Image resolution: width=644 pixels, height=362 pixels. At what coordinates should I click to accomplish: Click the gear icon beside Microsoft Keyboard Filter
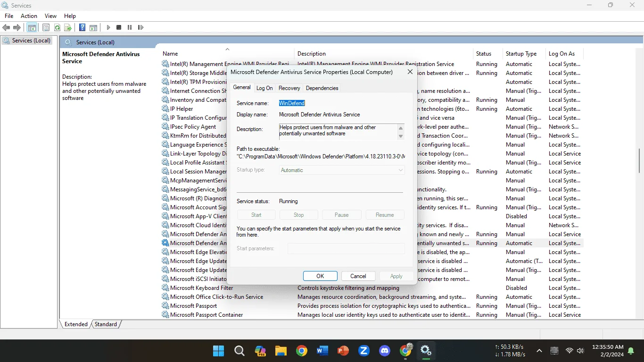[x=165, y=288]
